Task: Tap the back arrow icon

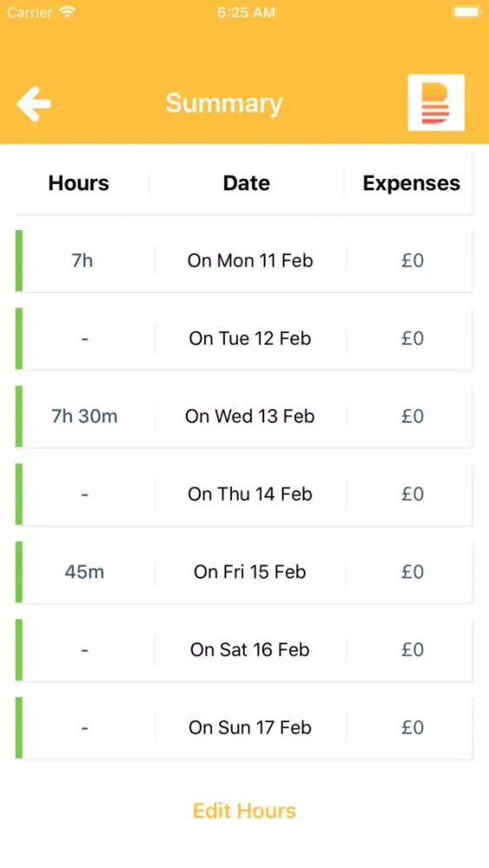Action: (x=34, y=103)
